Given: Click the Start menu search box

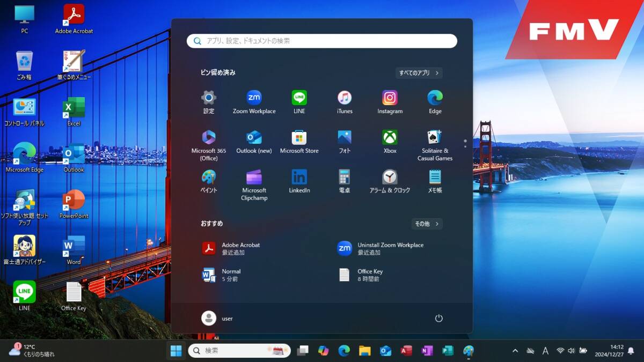Looking at the screenshot, I should pos(322,41).
